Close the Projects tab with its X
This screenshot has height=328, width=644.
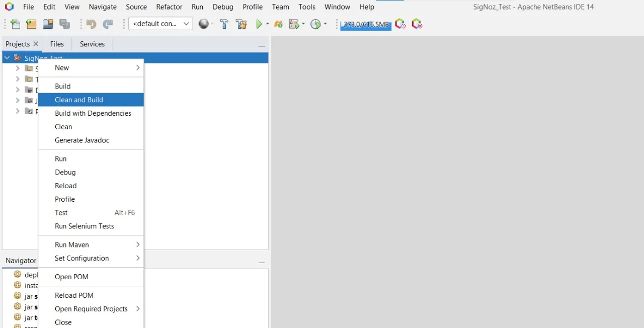(x=36, y=44)
